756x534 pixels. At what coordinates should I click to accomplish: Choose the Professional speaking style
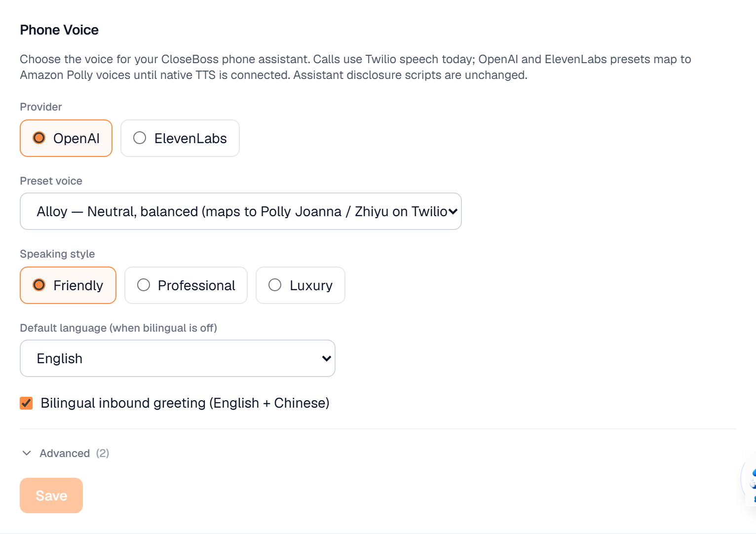pyautogui.click(x=186, y=285)
